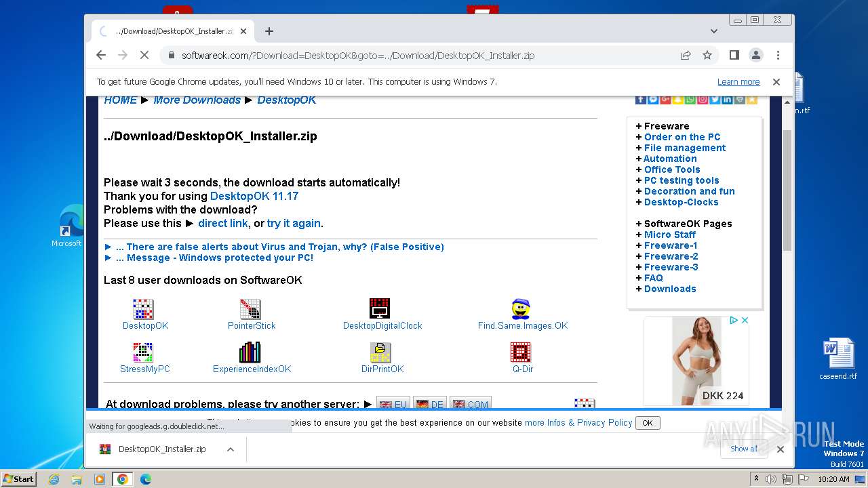Open Micro Staff page link
This screenshot has height=488, width=868.
pos(670,235)
